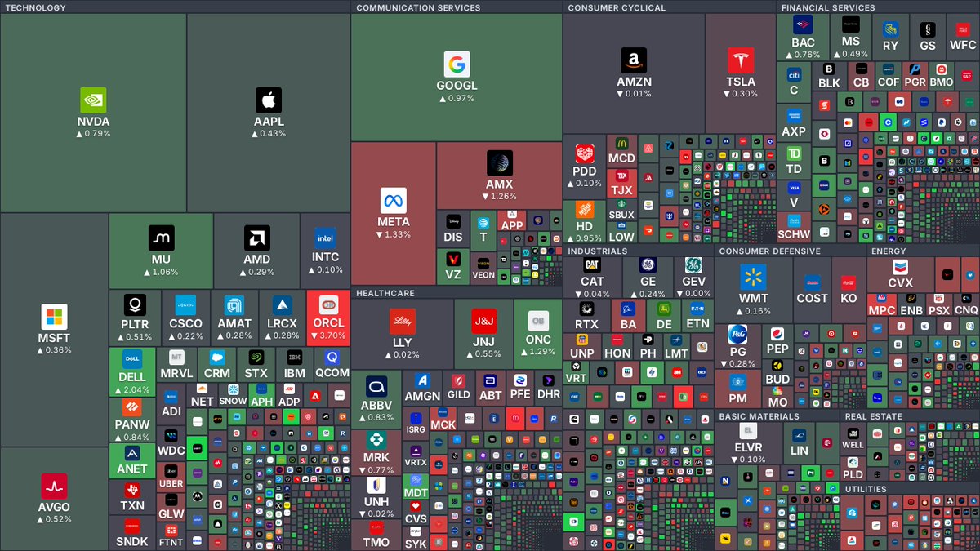Open the BAC Bank of America logo
980x551 pixels.
coord(803,26)
